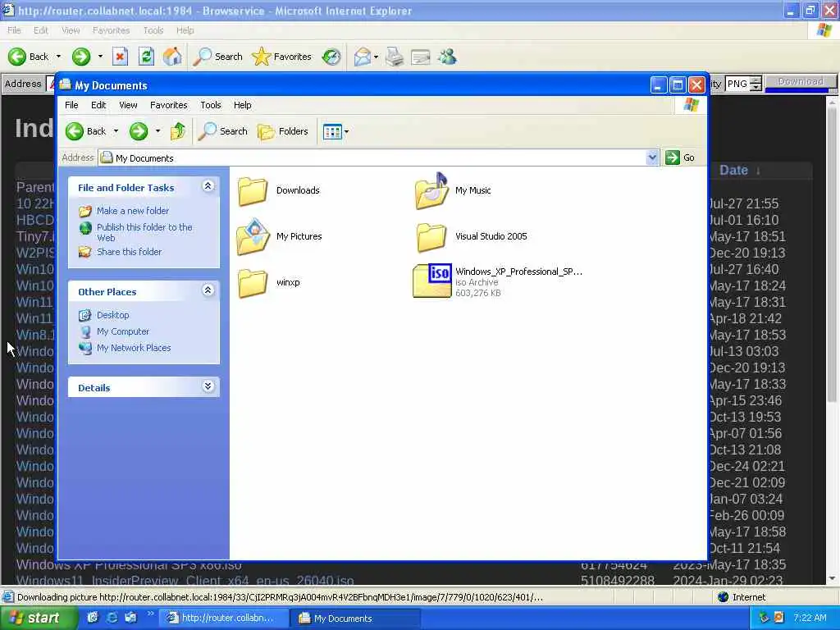Click the Internet Explorer Back button
This screenshot has height=630, width=840.
(28, 57)
